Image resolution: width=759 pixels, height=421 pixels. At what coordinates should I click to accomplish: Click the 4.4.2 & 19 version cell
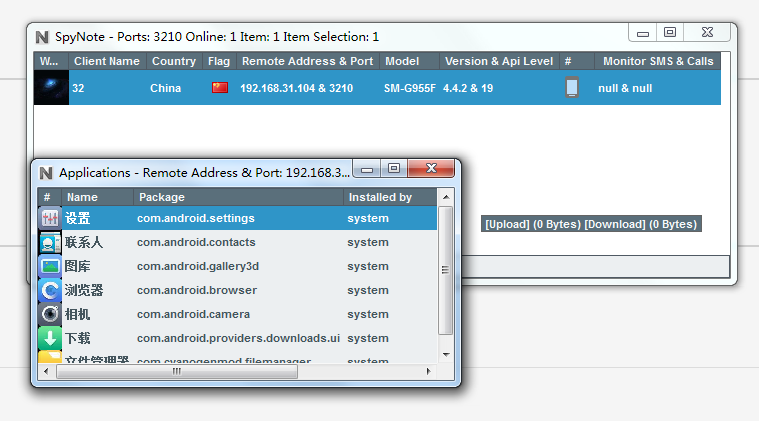(x=468, y=88)
